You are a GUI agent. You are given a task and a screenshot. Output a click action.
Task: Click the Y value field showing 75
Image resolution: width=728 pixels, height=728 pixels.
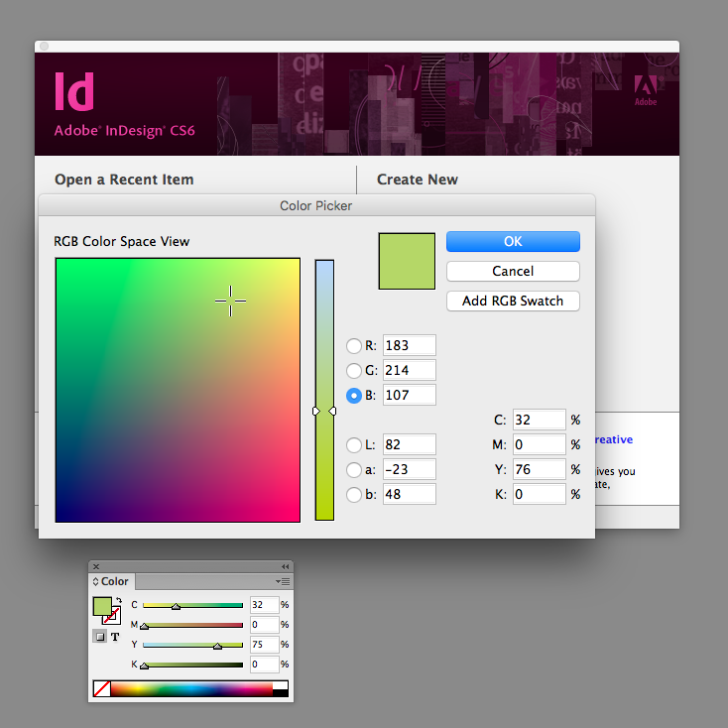[x=264, y=645]
